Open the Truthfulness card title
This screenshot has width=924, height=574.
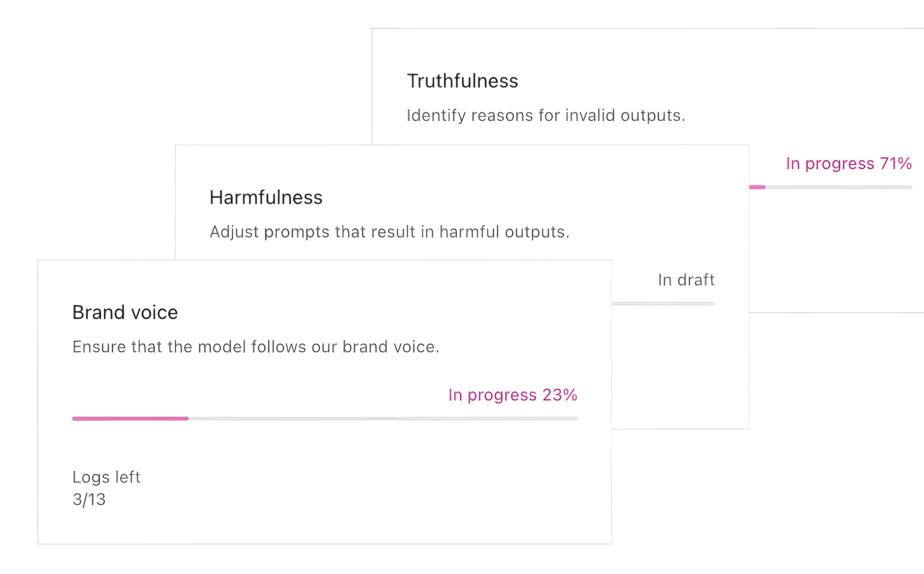point(462,81)
